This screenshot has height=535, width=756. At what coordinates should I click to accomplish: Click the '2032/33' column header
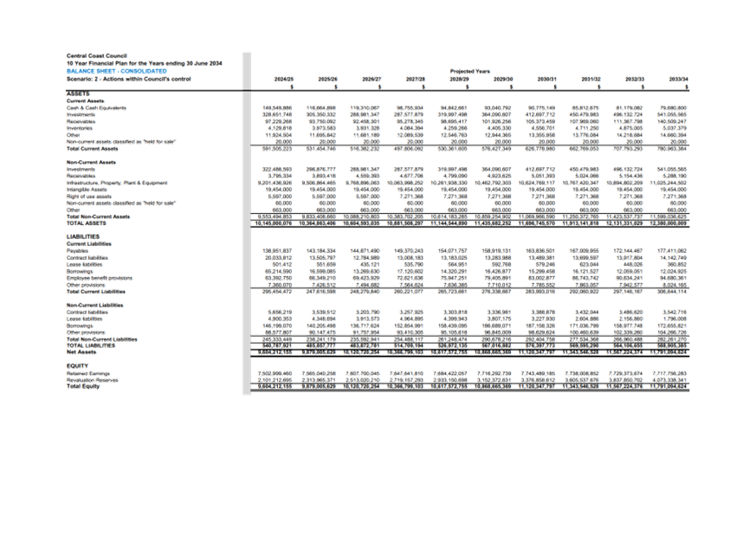[635, 79]
